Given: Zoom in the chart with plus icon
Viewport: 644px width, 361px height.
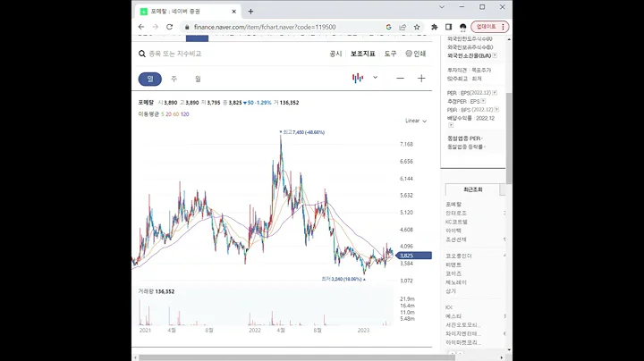Looking at the screenshot, I should click(x=421, y=79).
